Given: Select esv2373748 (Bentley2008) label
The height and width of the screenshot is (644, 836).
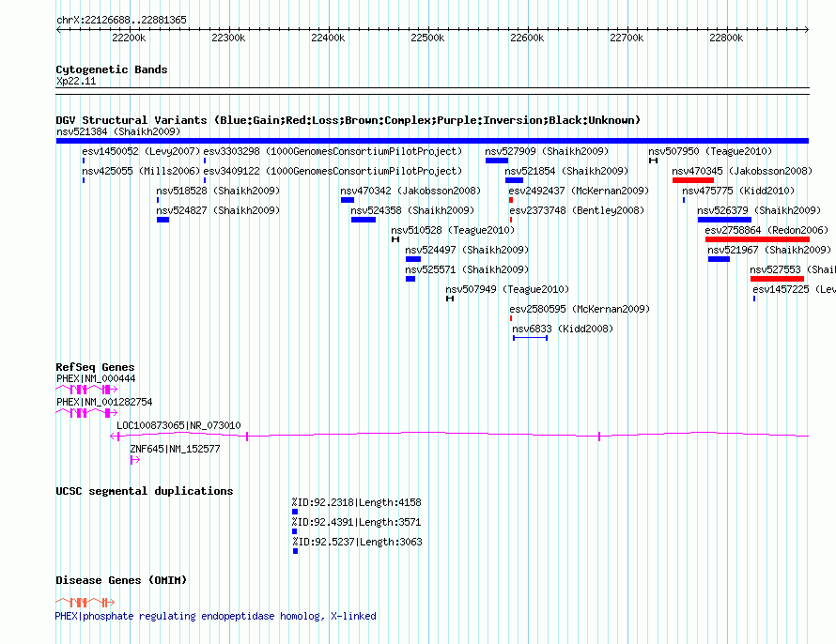Looking at the screenshot, I should pos(577,210).
